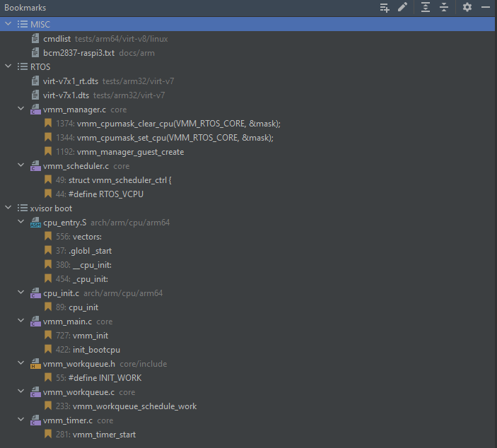Screen dimensions: 497x448
Task: Click the bookmark icon beside 89: cpu_init
Action: click(x=48, y=307)
